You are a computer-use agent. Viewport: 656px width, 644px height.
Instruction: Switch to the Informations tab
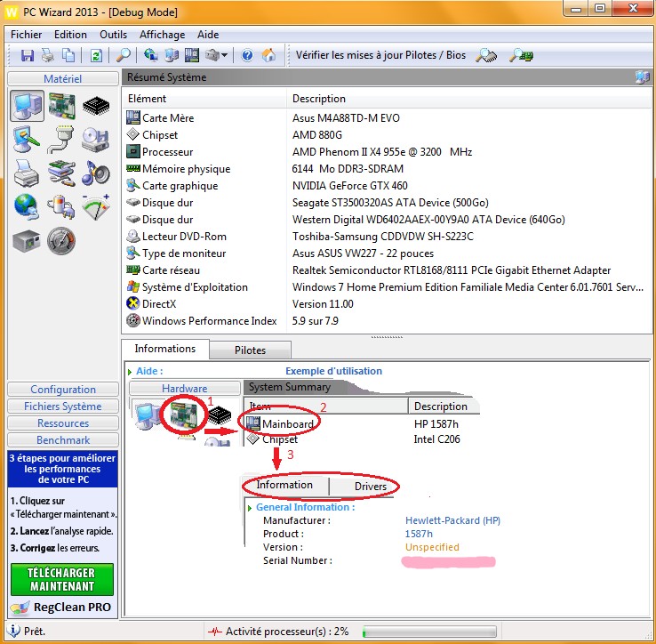coord(164,349)
